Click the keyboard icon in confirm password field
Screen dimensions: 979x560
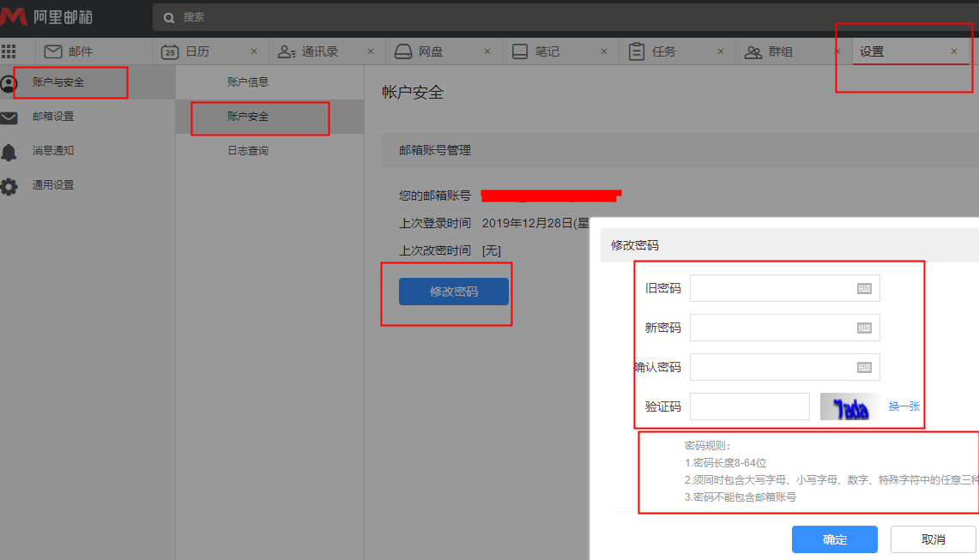[864, 367]
